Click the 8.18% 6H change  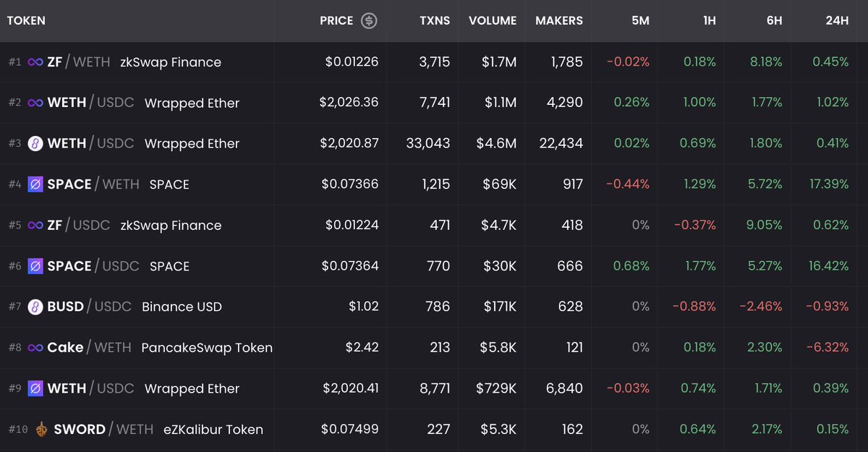[766, 62]
